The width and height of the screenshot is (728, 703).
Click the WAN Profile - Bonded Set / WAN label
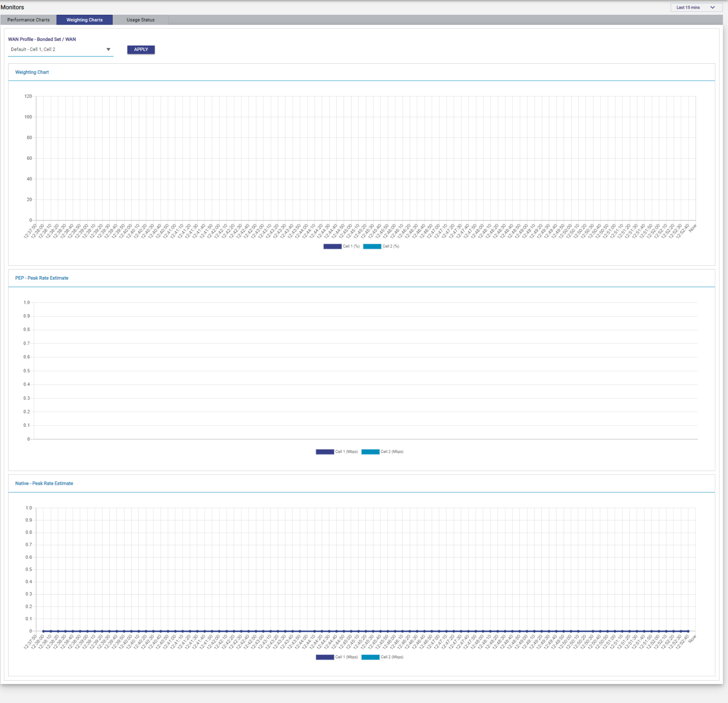tap(42, 39)
